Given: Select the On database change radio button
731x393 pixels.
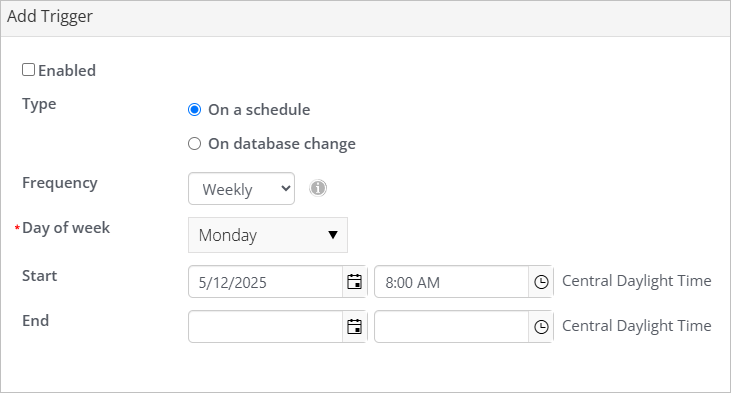Looking at the screenshot, I should pyautogui.click(x=194, y=144).
